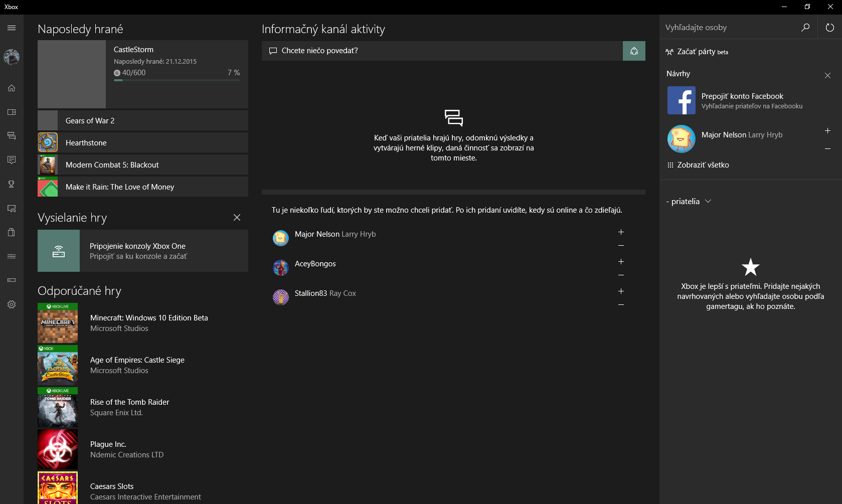
Task: Open Store bag icon in sidebar
Action: [x=12, y=232]
